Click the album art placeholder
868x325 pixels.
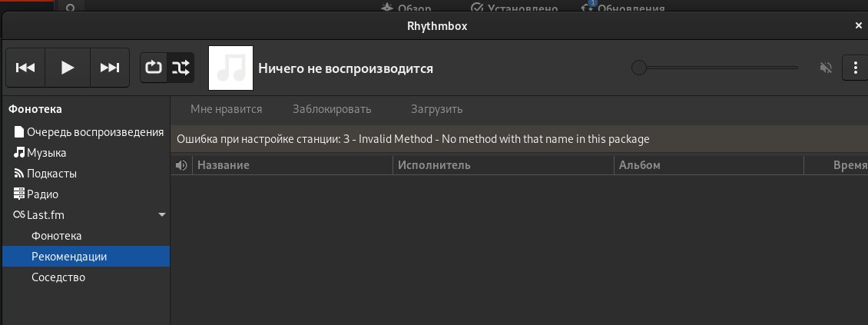point(230,68)
